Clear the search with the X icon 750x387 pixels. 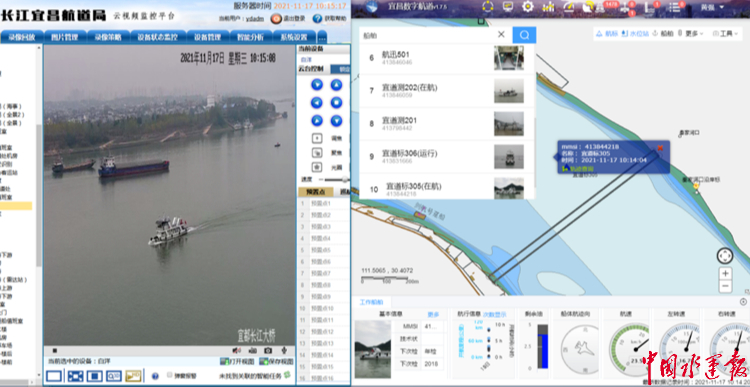501,34
